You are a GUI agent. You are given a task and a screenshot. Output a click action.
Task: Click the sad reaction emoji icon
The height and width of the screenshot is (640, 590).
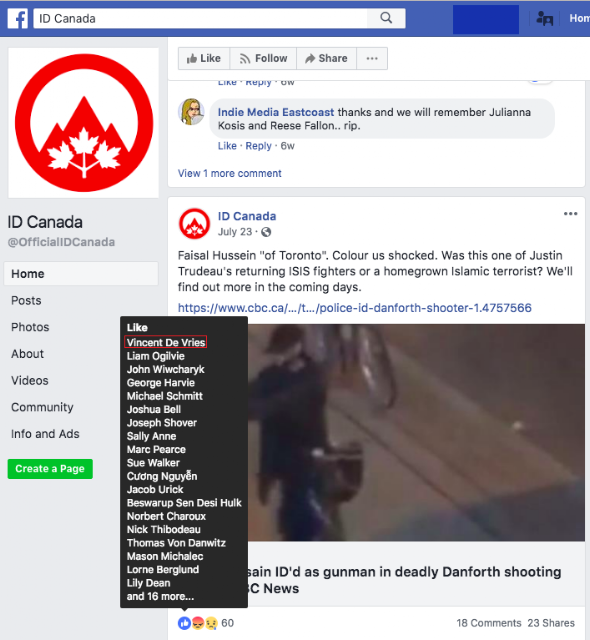pos(211,623)
